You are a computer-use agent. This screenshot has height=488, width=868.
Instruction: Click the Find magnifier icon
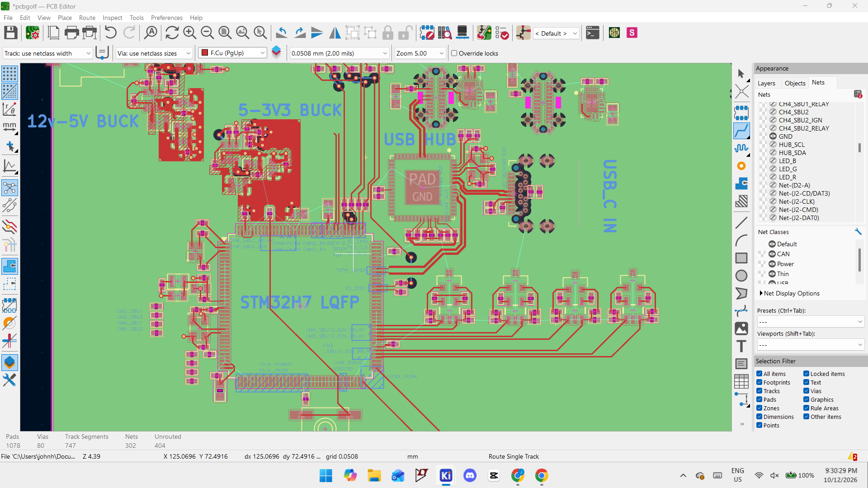tap(151, 33)
